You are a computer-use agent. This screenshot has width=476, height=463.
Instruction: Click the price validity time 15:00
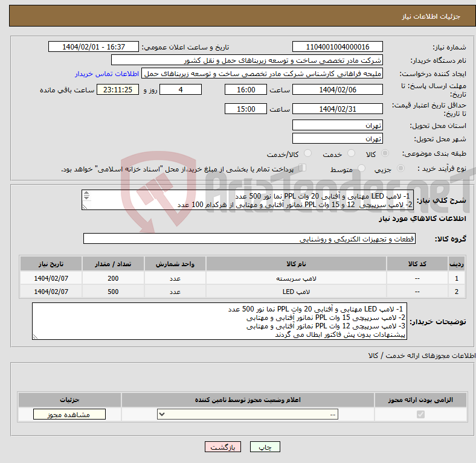tap(246, 109)
